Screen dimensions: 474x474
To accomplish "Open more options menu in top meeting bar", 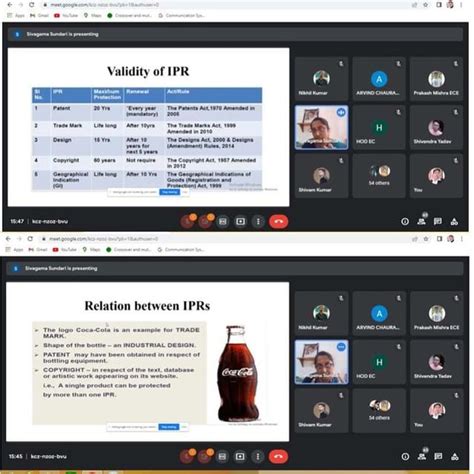I will (x=258, y=221).
